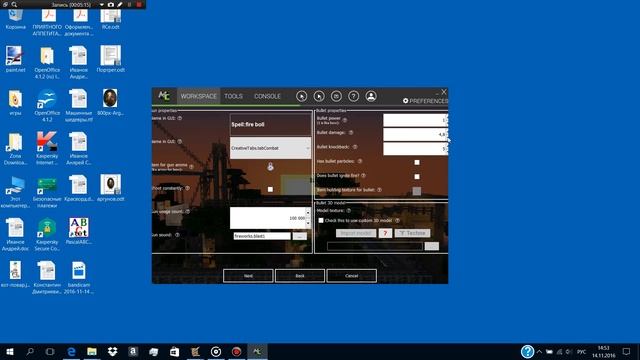Click help icon beside Shoot constantly

click(187, 188)
